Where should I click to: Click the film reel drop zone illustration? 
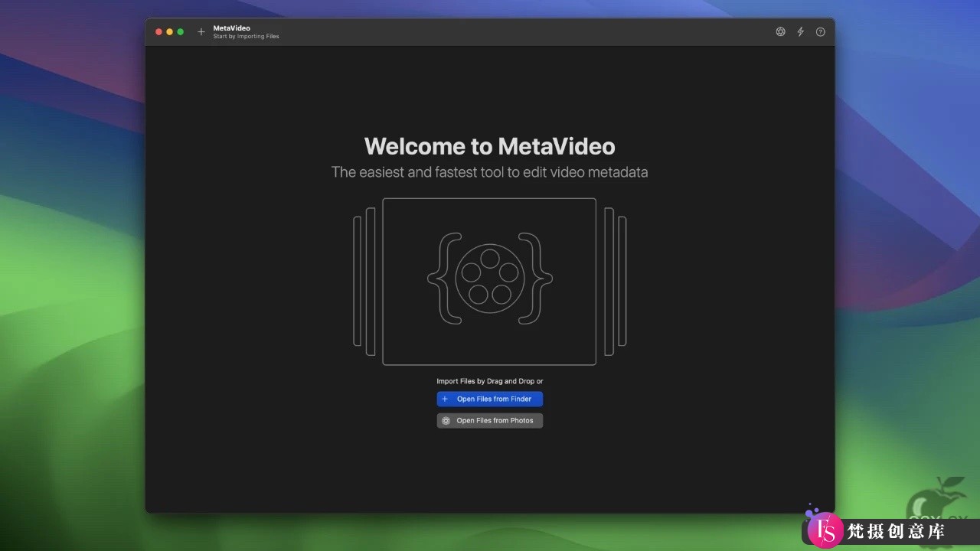tap(489, 282)
